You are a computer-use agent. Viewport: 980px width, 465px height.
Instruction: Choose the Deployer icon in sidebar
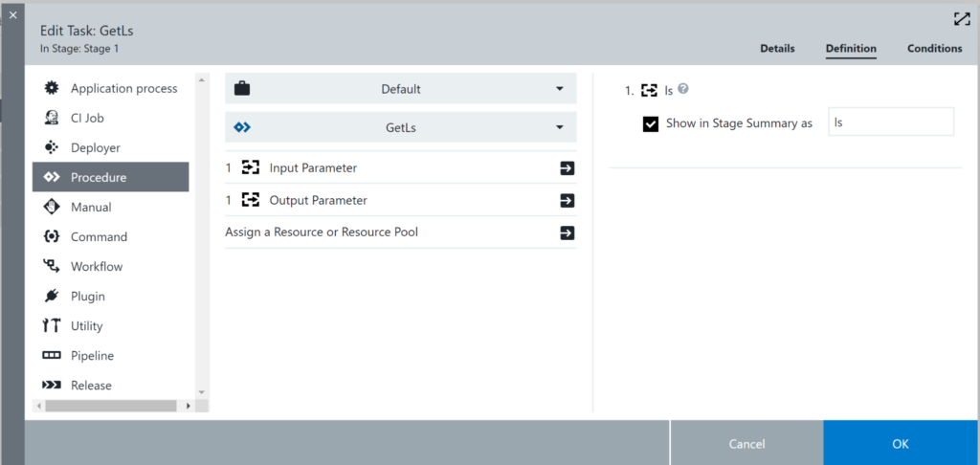(52, 147)
